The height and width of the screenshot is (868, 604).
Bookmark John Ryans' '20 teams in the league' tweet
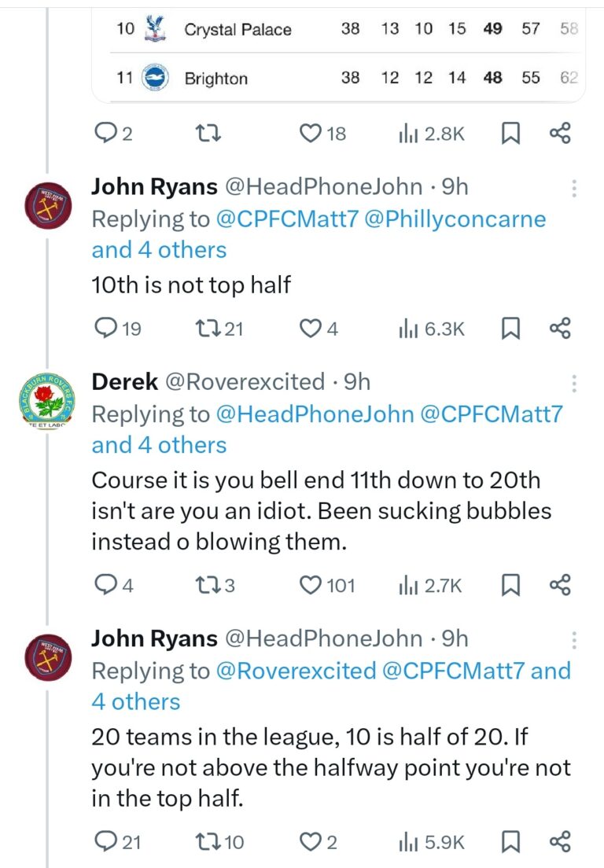[513, 841]
